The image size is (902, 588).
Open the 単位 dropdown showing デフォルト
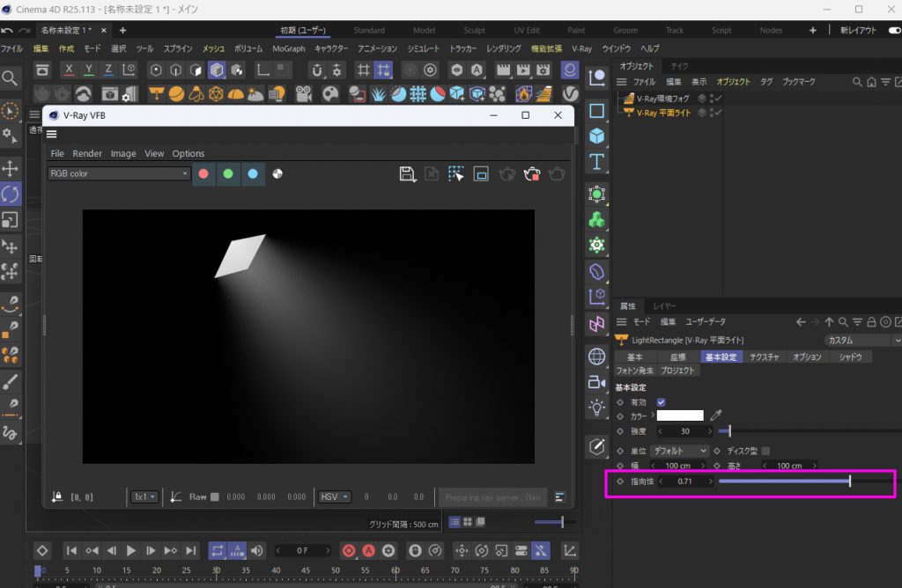pos(679,450)
